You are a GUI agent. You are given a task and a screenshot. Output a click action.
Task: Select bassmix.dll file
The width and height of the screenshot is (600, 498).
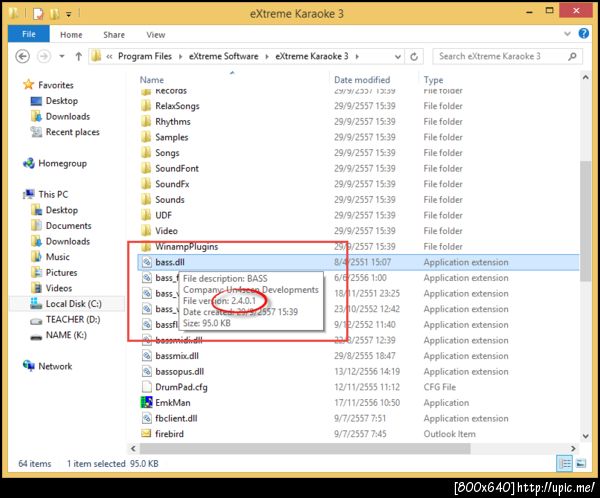177,356
